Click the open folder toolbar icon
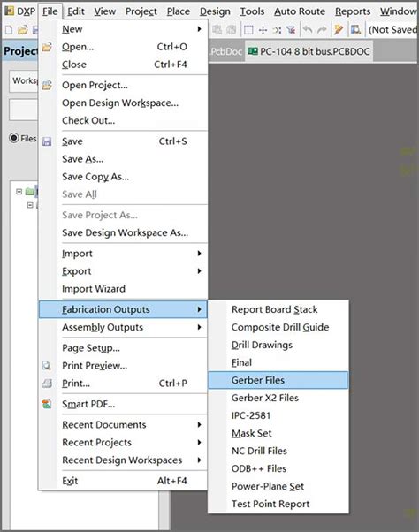 point(23,30)
